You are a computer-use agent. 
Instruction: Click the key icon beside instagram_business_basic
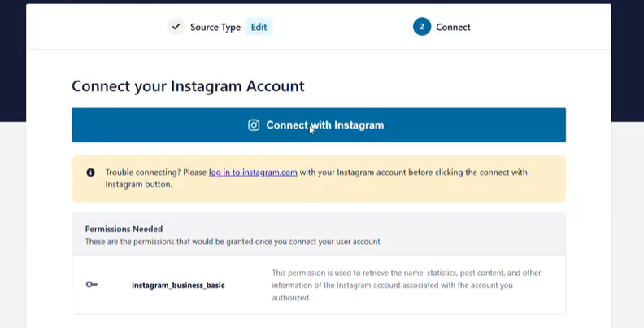tap(91, 285)
